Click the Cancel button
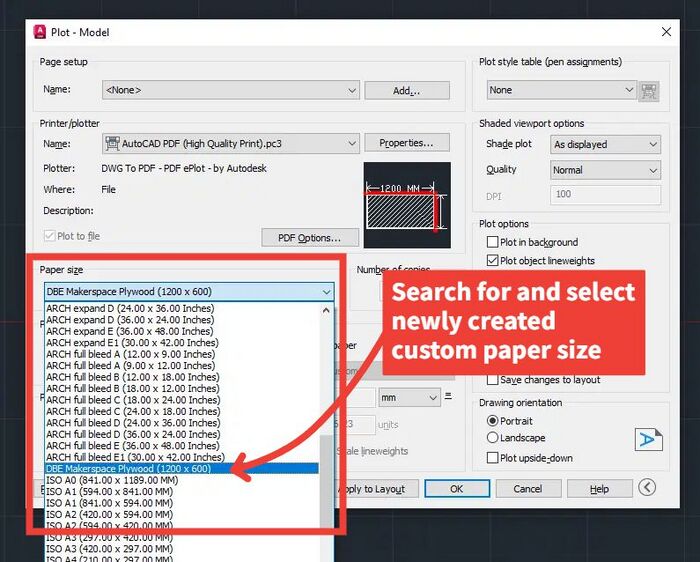This screenshot has height=562, width=700. coord(528,489)
